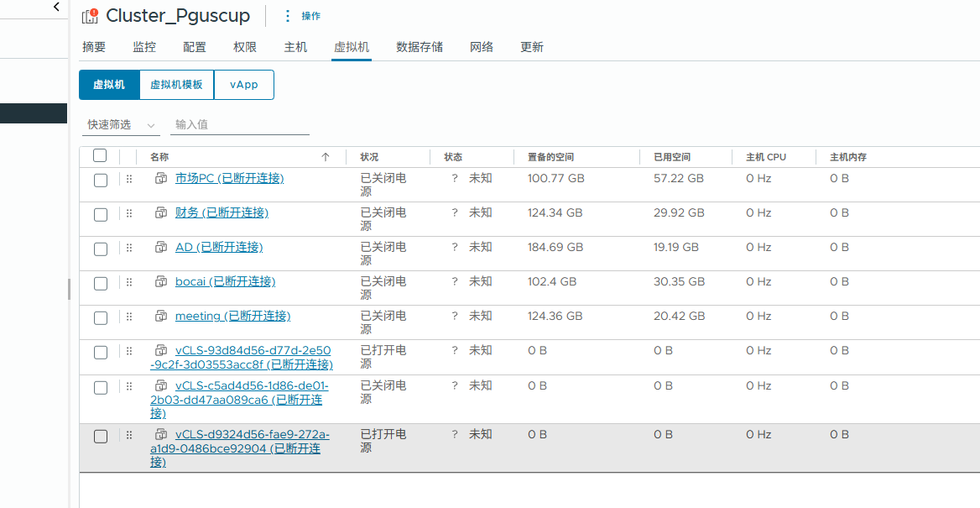Click the VM icon beside bocai
Image resolution: width=980 pixels, height=508 pixels.
click(x=161, y=281)
